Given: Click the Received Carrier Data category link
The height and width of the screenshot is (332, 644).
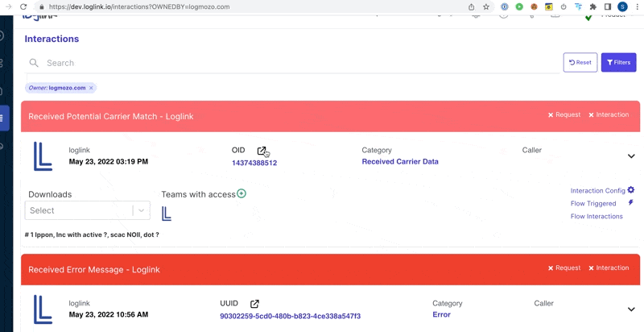Looking at the screenshot, I should (x=400, y=161).
